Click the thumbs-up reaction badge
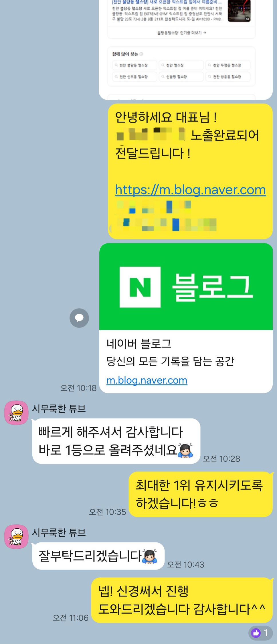 260,633
